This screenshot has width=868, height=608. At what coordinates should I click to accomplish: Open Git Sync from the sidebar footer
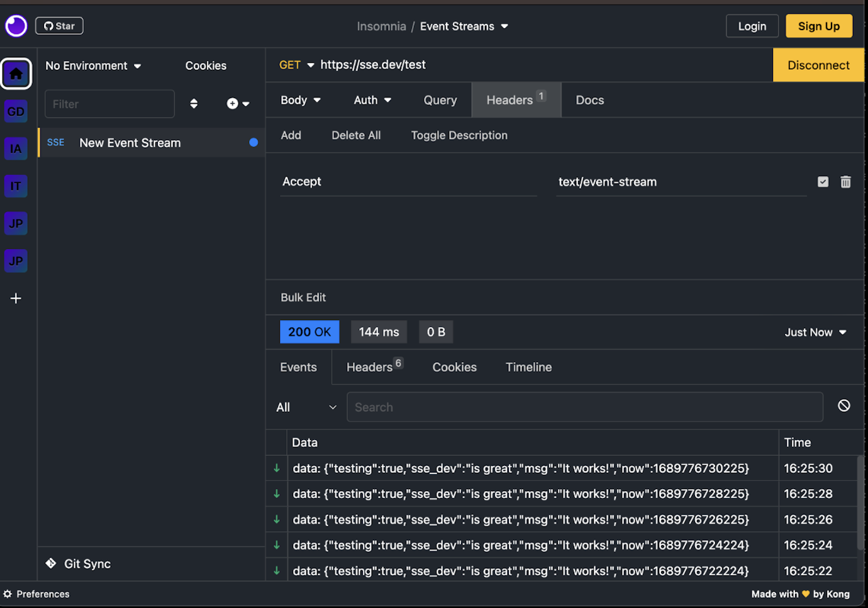click(77, 563)
